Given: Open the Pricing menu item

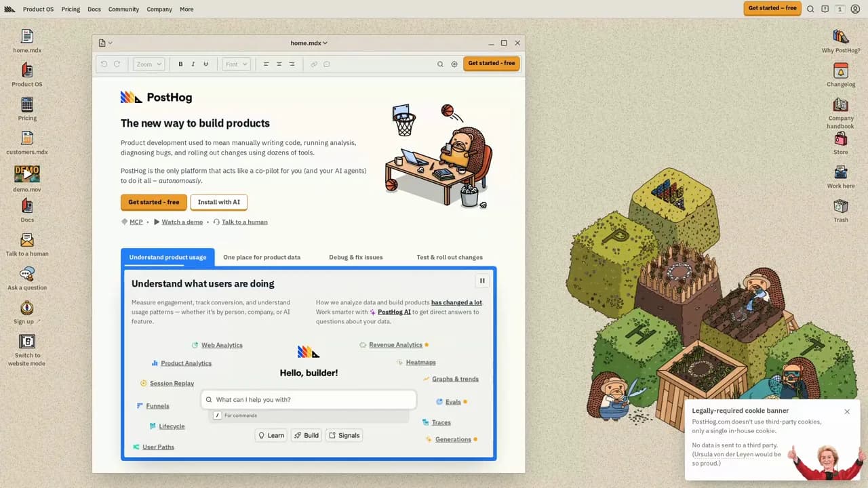Looking at the screenshot, I should pyautogui.click(x=71, y=9).
